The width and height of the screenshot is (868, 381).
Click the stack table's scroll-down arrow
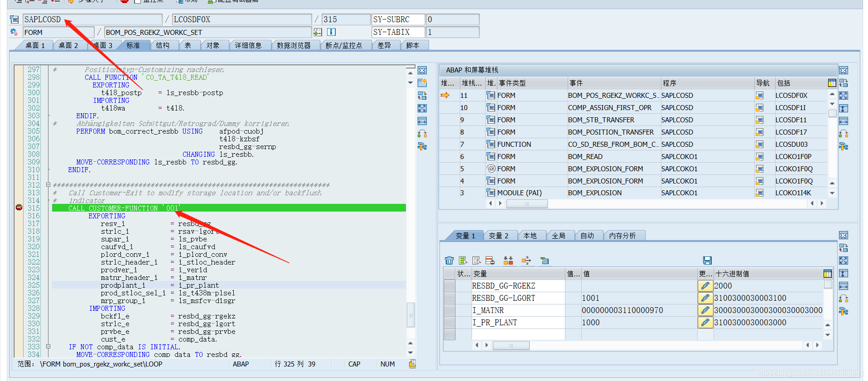[x=832, y=193]
